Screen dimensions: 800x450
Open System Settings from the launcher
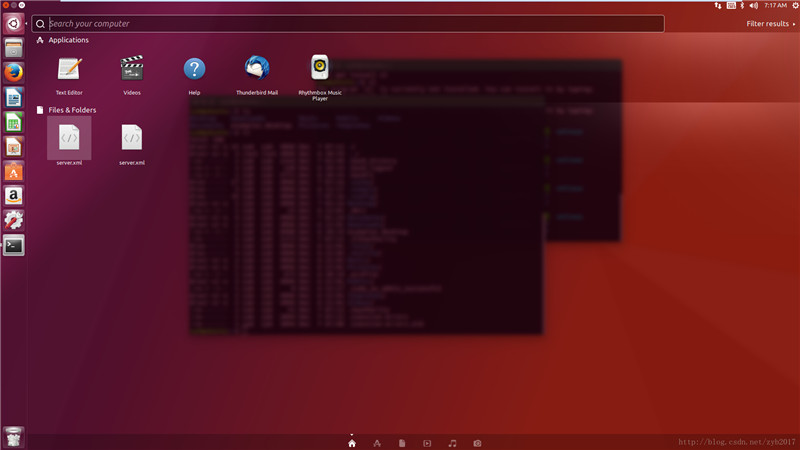[x=14, y=220]
